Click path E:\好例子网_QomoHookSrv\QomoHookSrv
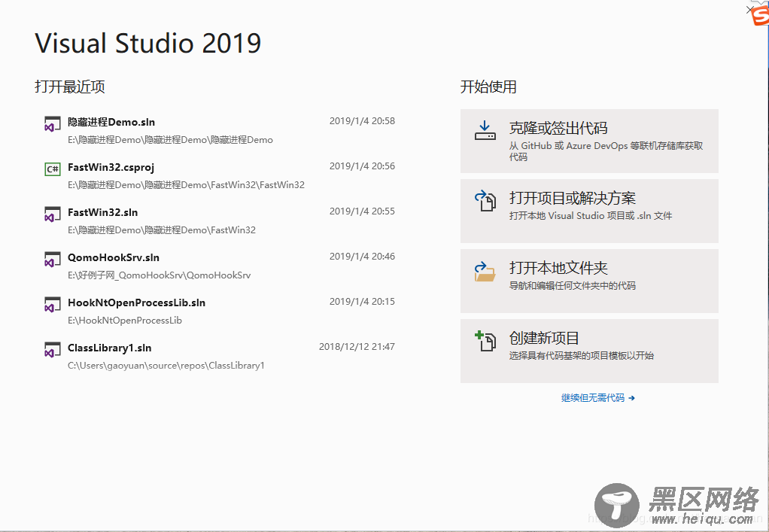Viewport: 769px width, 532px height. click(x=159, y=275)
